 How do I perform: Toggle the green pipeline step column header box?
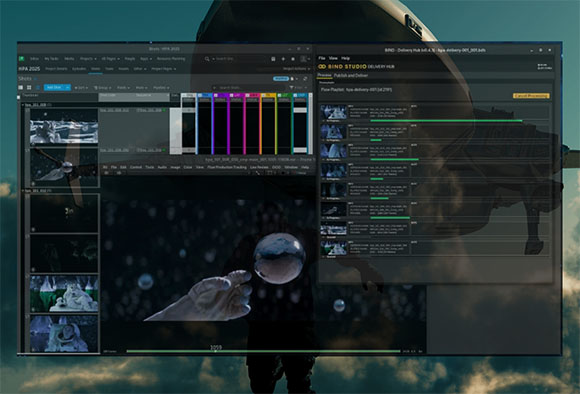click(280, 95)
